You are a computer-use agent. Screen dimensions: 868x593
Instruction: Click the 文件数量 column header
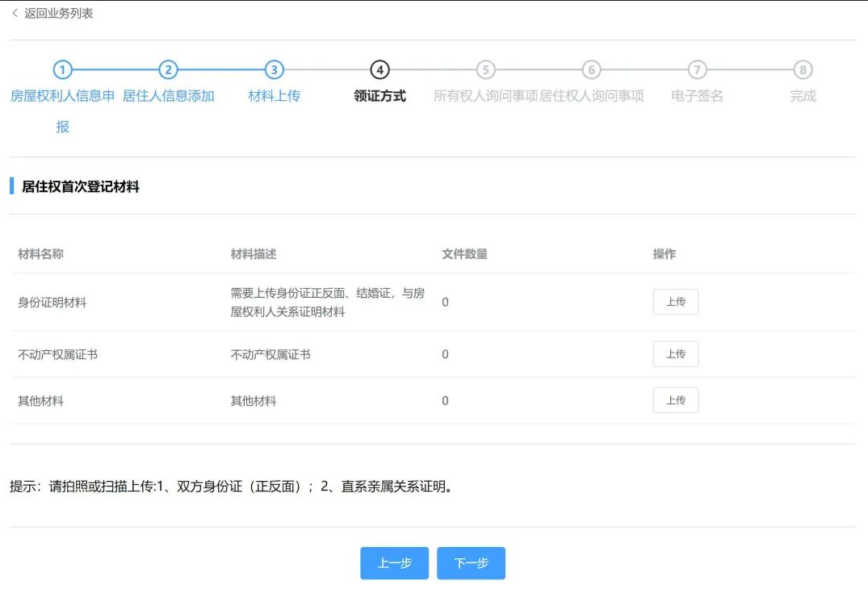(x=464, y=254)
